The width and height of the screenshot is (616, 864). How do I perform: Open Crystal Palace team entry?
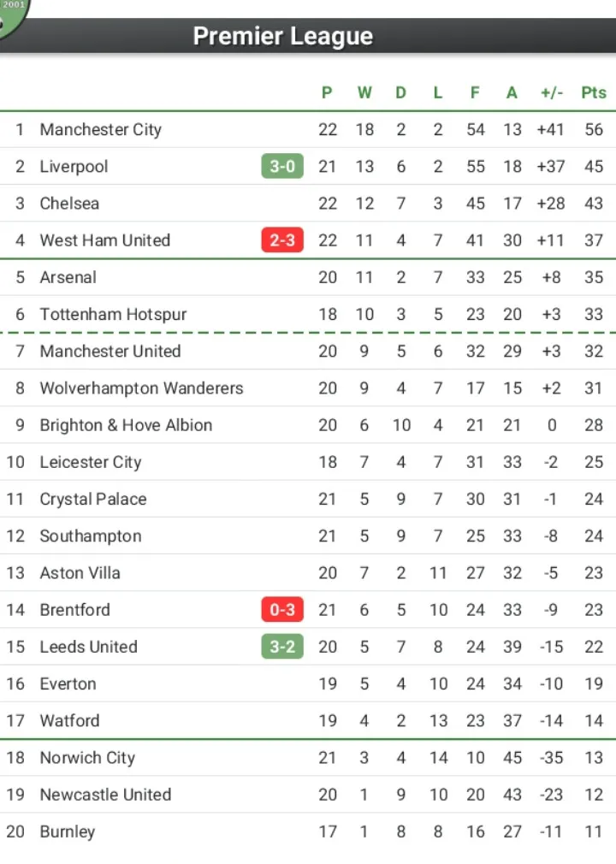[308, 499]
